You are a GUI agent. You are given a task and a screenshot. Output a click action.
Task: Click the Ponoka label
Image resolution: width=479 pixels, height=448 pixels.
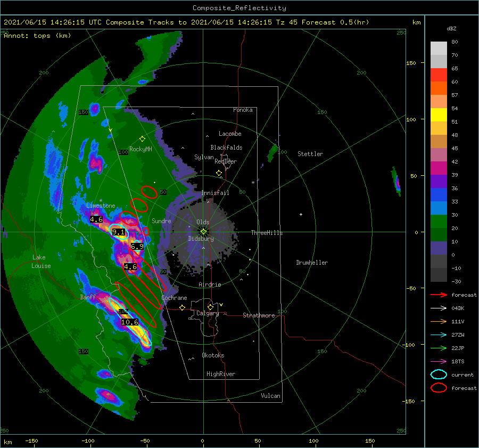tap(243, 110)
